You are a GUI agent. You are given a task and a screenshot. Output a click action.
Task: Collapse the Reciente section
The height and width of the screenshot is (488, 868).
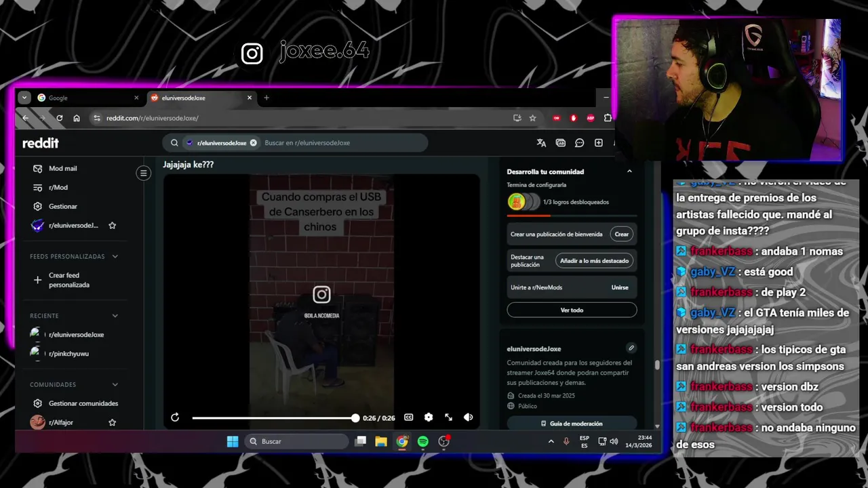pyautogui.click(x=115, y=316)
